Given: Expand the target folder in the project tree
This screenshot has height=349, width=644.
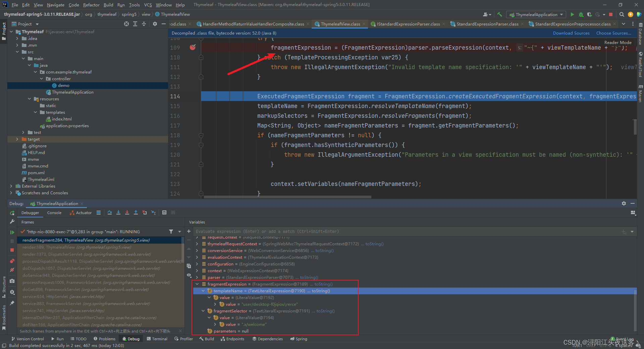Looking at the screenshot, I should click(17, 139).
